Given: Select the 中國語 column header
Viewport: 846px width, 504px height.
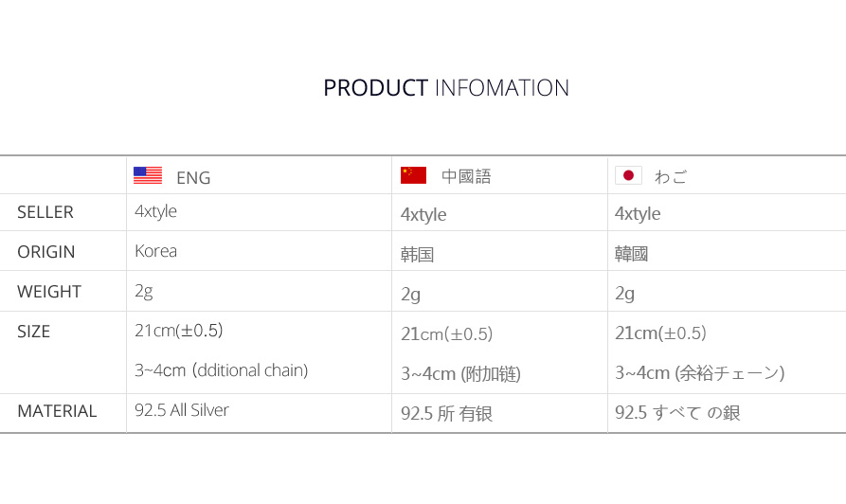Looking at the screenshot, I should click(466, 176).
